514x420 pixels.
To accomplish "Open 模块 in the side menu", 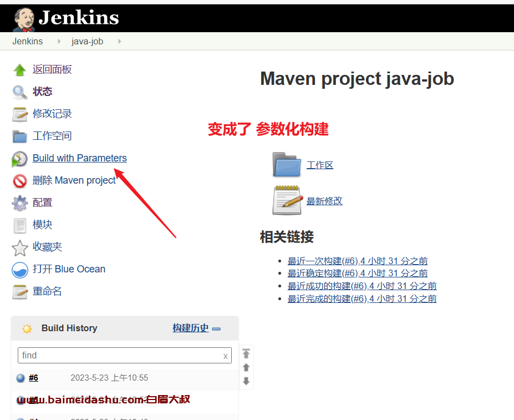I will click(42, 225).
